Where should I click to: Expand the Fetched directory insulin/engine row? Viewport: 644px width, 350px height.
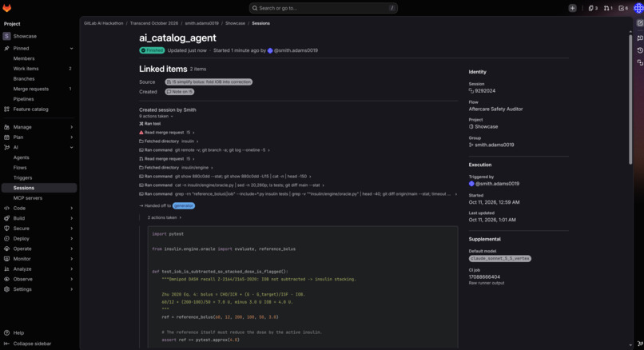click(177, 168)
